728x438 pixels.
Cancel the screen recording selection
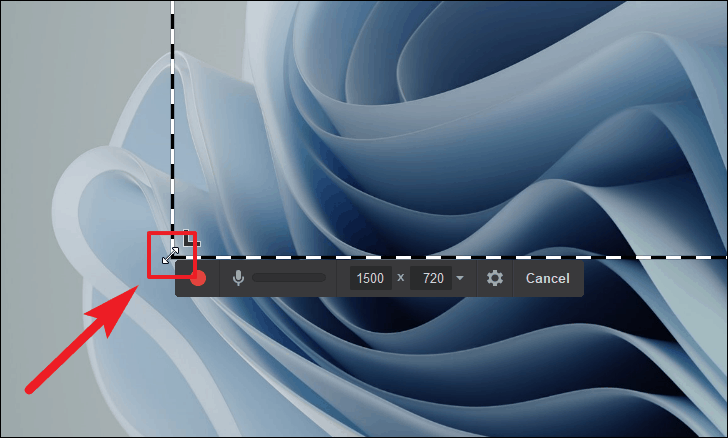coord(547,278)
